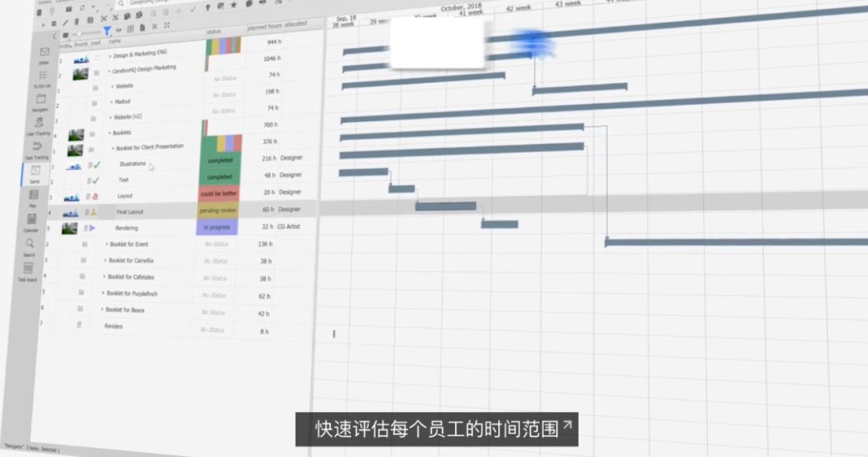Sort by the planned hours column header

click(x=264, y=27)
